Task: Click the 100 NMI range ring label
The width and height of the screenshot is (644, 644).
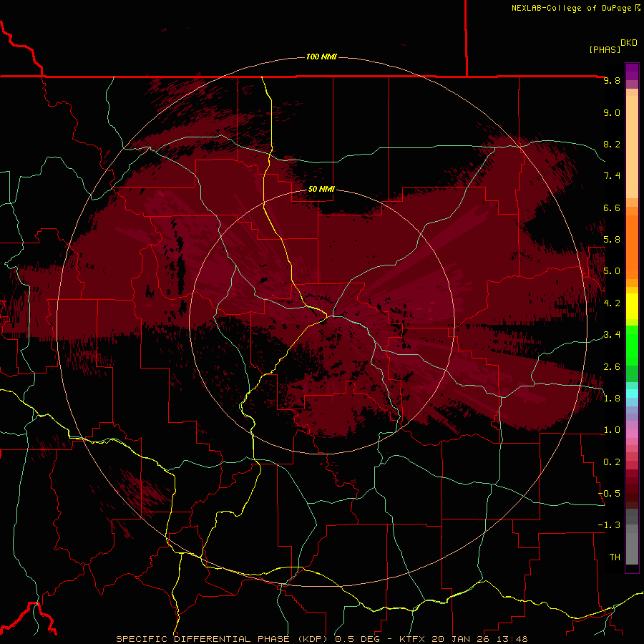Action: pos(321,57)
